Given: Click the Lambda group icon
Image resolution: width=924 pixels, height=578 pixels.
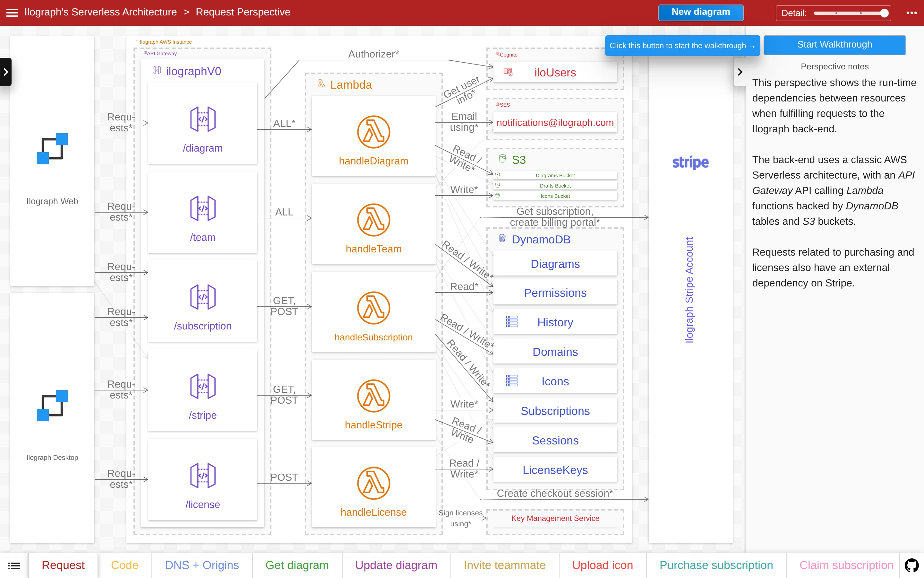Looking at the screenshot, I should pyautogui.click(x=321, y=84).
